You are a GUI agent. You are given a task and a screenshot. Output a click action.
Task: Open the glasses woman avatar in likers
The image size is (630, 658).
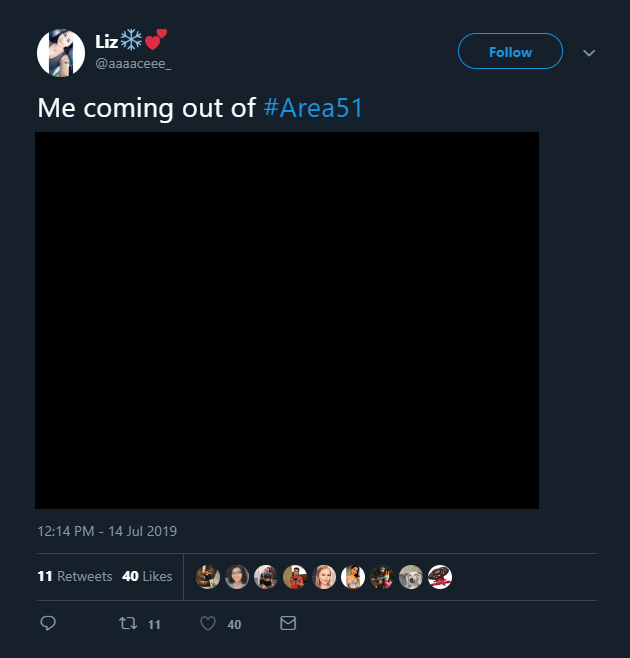point(237,577)
